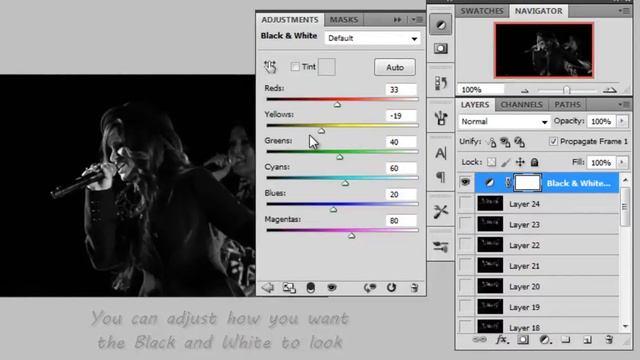Screen dimensions: 640x360
Task: Open the Tool Presets dock icon
Action: (x=441, y=211)
